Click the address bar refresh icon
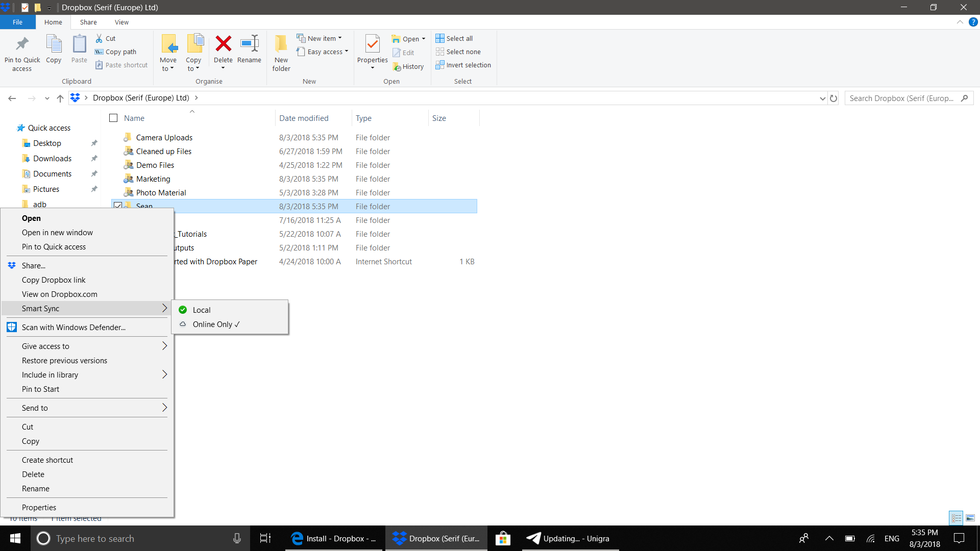 pos(834,98)
